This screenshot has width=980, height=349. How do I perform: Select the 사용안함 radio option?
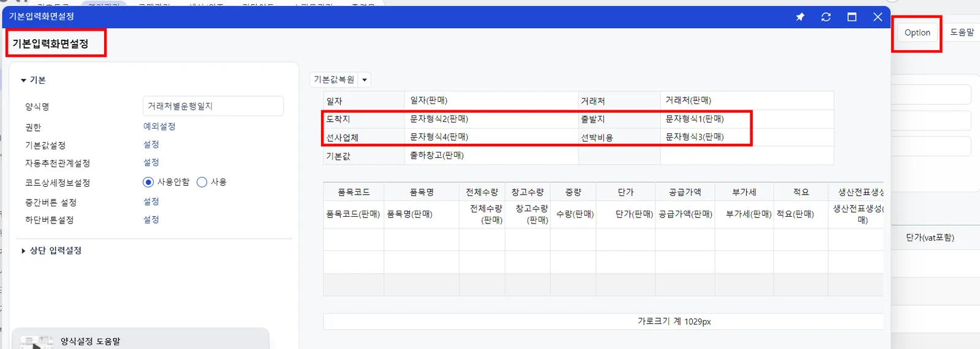(148, 182)
